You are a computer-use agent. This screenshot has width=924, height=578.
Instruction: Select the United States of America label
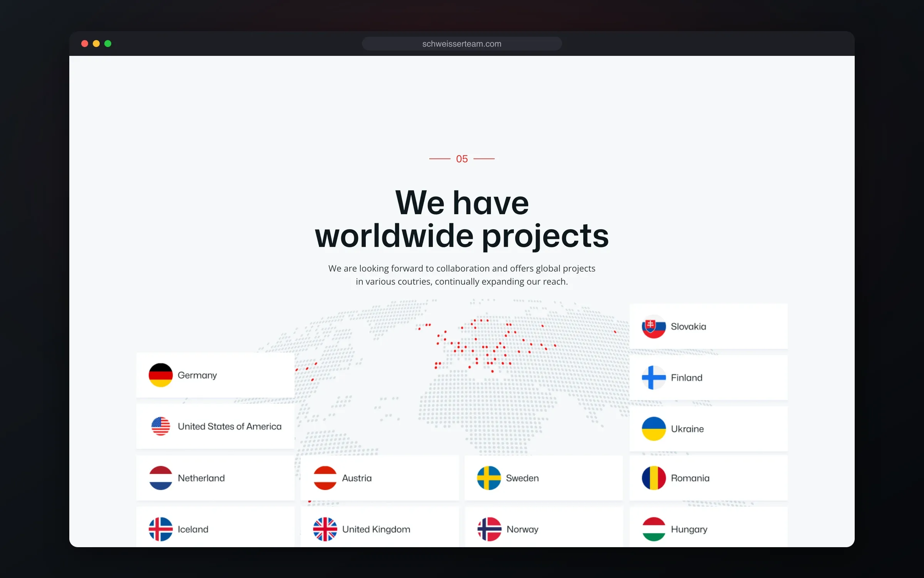pos(229,426)
